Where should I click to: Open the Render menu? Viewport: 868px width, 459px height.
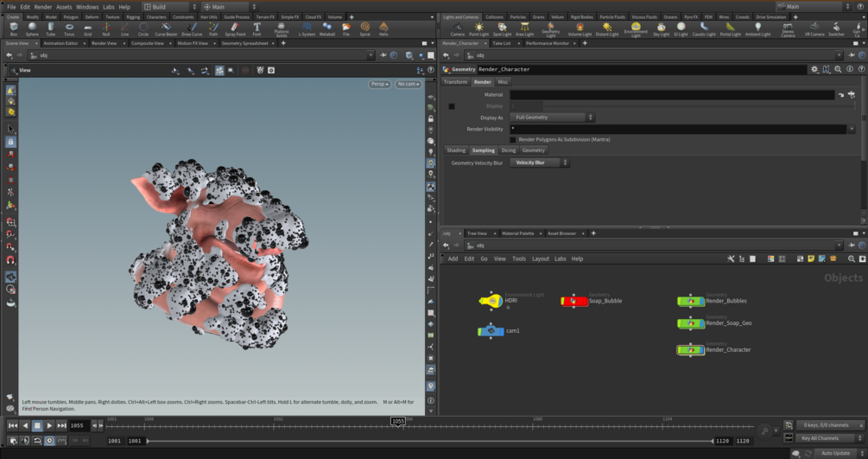coord(42,7)
